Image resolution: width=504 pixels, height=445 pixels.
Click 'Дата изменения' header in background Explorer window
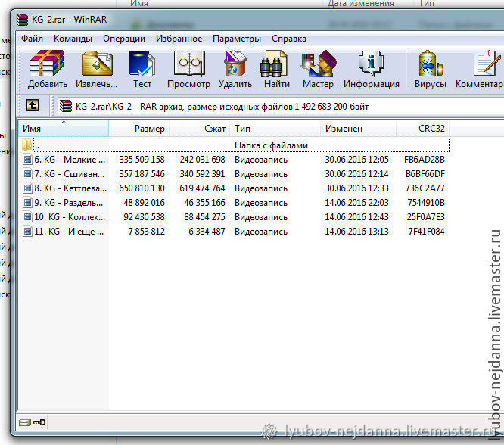(361, 4)
